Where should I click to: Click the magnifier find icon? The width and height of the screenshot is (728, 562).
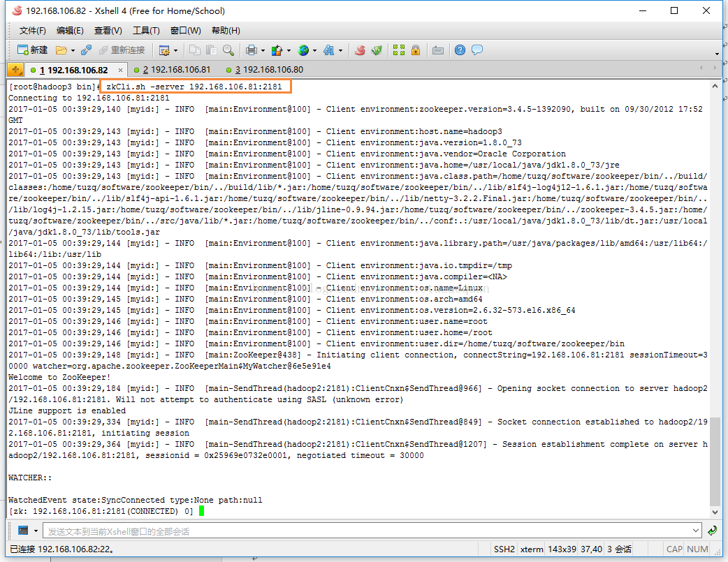(x=228, y=50)
